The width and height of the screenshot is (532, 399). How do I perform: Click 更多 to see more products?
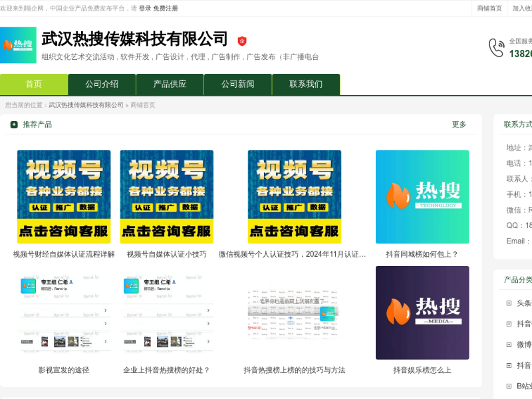tap(459, 124)
